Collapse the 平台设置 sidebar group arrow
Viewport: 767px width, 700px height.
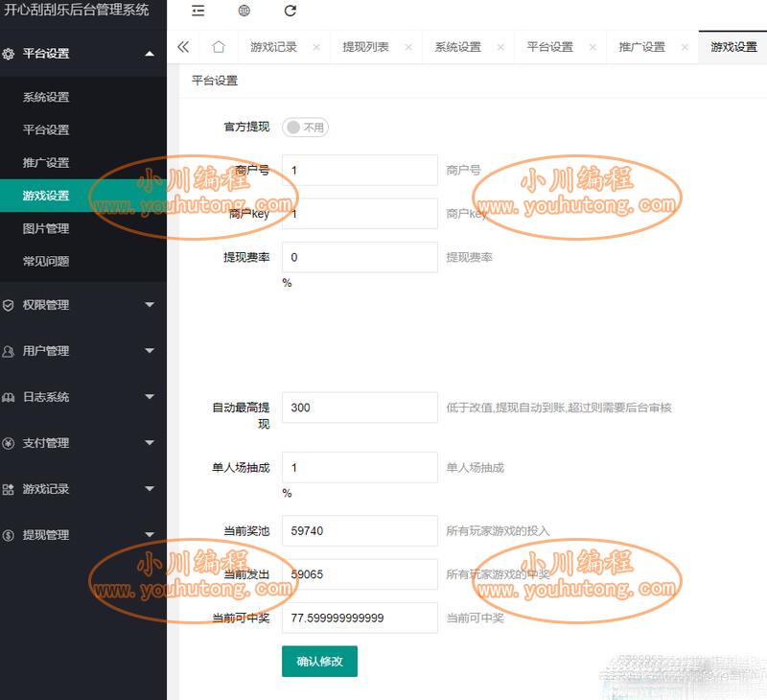(x=150, y=54)
